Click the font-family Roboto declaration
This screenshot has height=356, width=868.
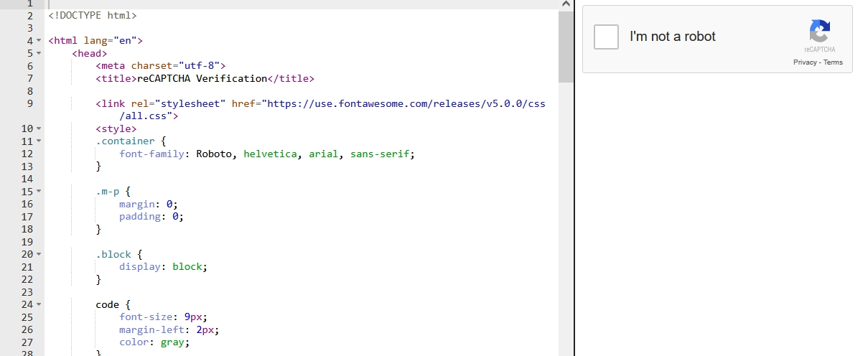(267, 154)
